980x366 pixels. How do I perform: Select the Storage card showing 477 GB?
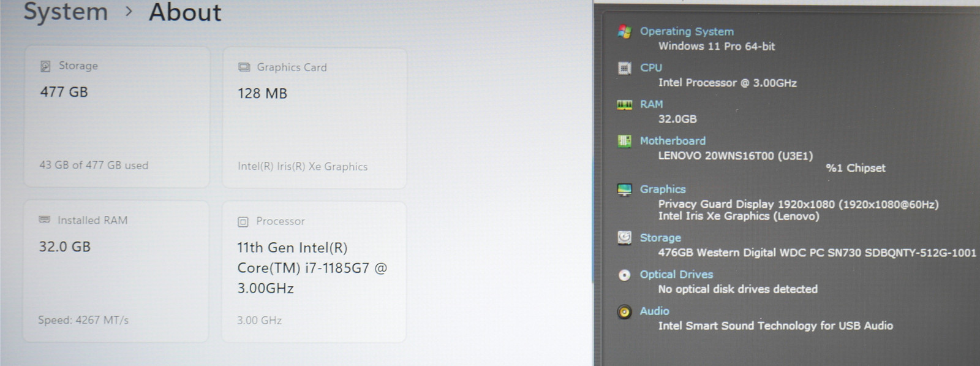(116, 117)
